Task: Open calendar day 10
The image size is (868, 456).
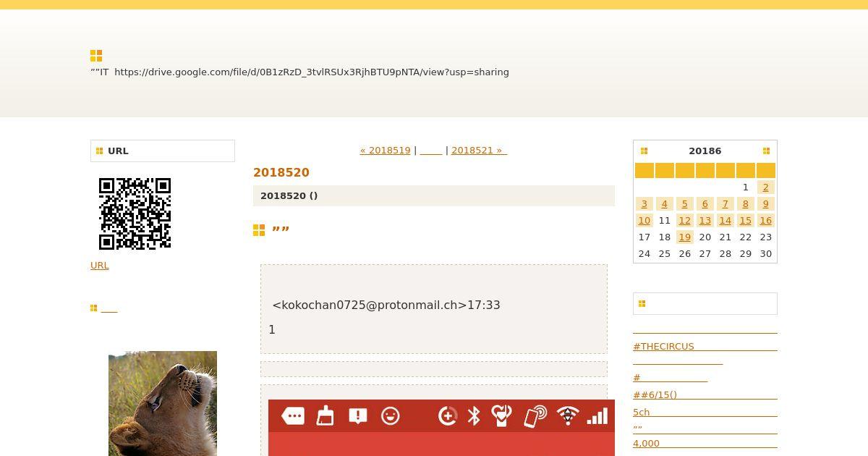Action: (644, 221)
